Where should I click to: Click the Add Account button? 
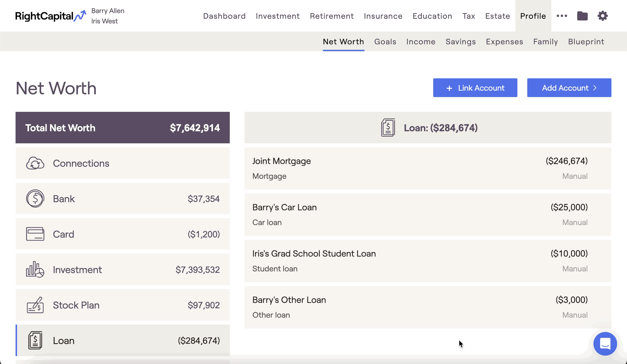569,88
